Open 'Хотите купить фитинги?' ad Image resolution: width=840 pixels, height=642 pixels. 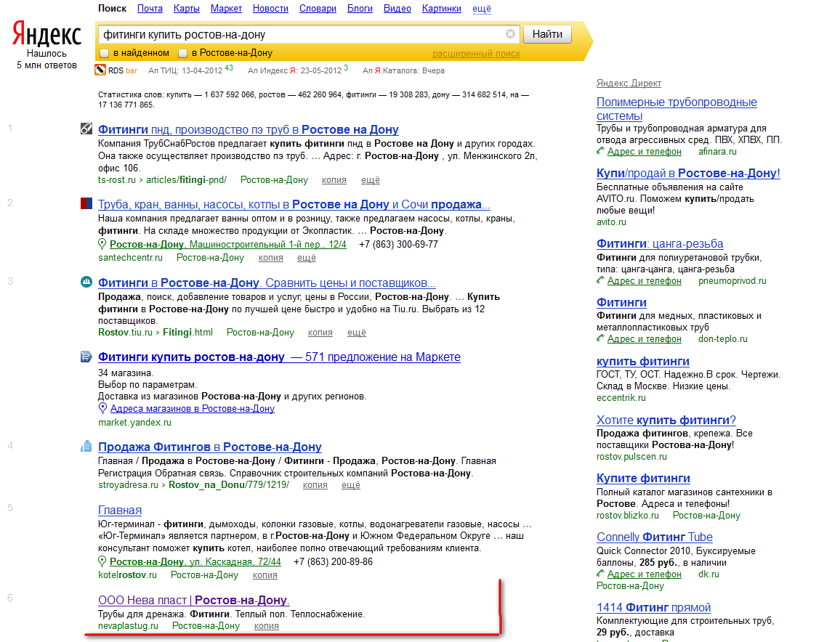point(666,420)
